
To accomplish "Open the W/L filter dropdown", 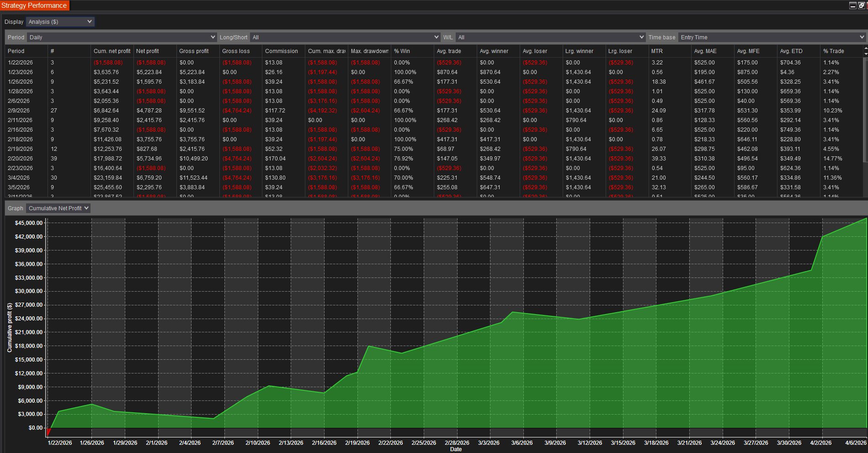I will (550, 37).
